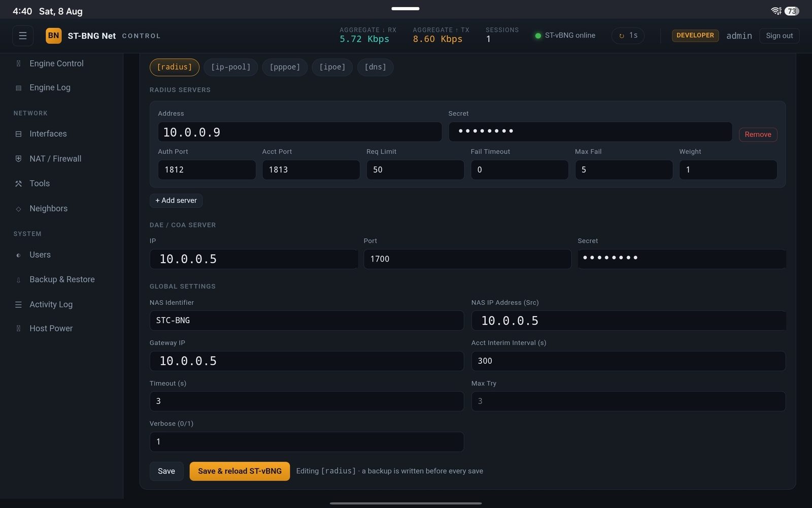Click the NAT / Firewall shield icon

[x=18, y=158]
